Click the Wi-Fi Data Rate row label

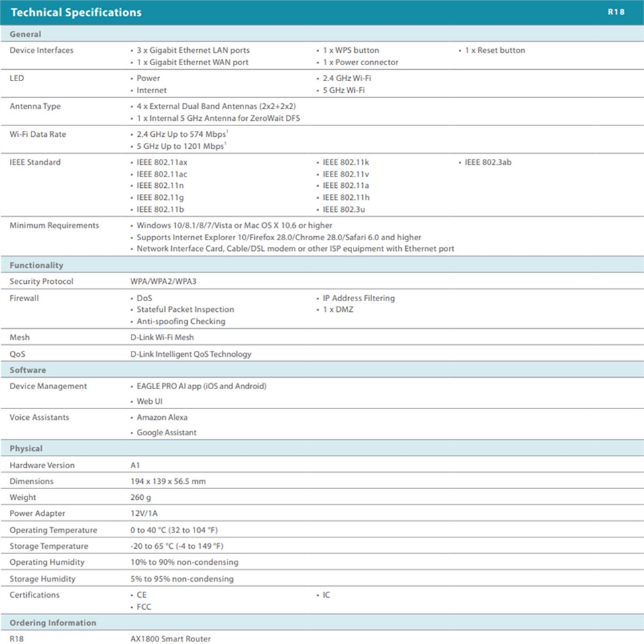click(x=38, y=134)
